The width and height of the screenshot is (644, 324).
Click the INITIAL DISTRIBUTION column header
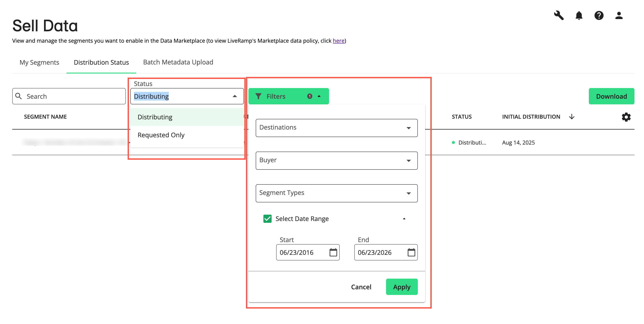point(531,117)
